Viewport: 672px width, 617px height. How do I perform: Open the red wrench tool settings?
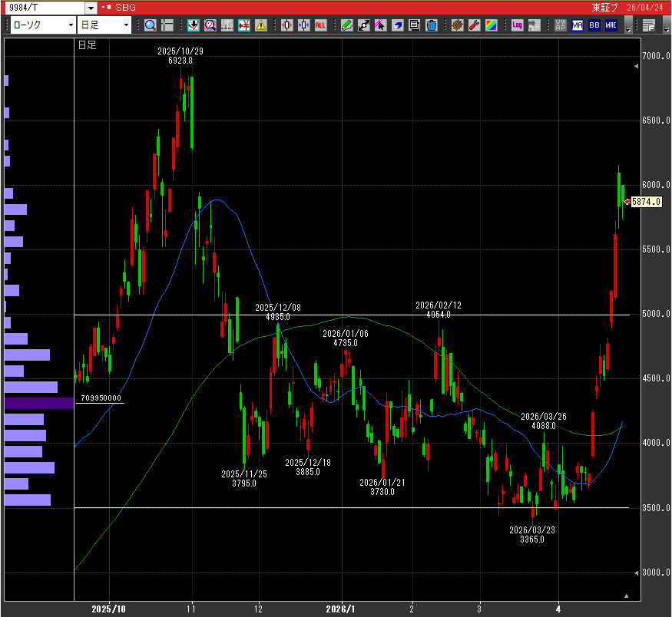[x=475, y=25]
